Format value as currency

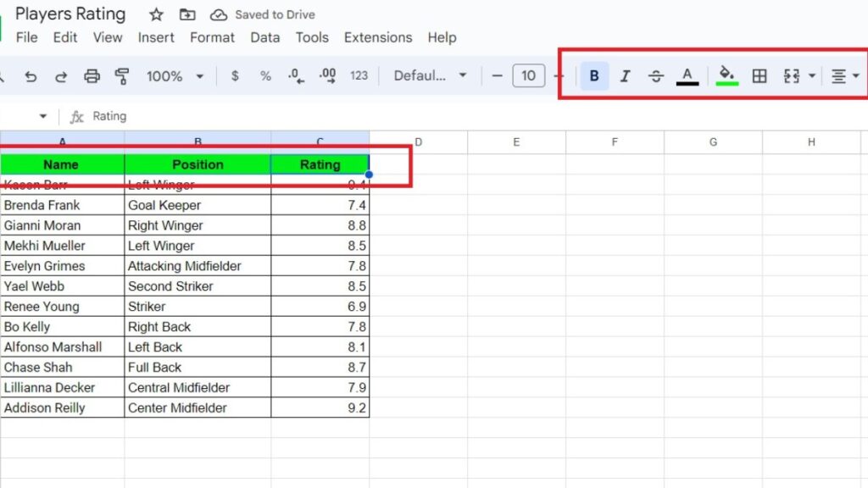click(x=235, y=75)
